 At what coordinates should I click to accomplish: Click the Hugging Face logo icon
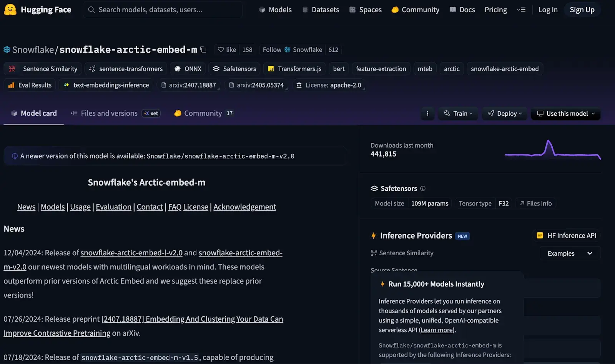(x=10, y=10)
